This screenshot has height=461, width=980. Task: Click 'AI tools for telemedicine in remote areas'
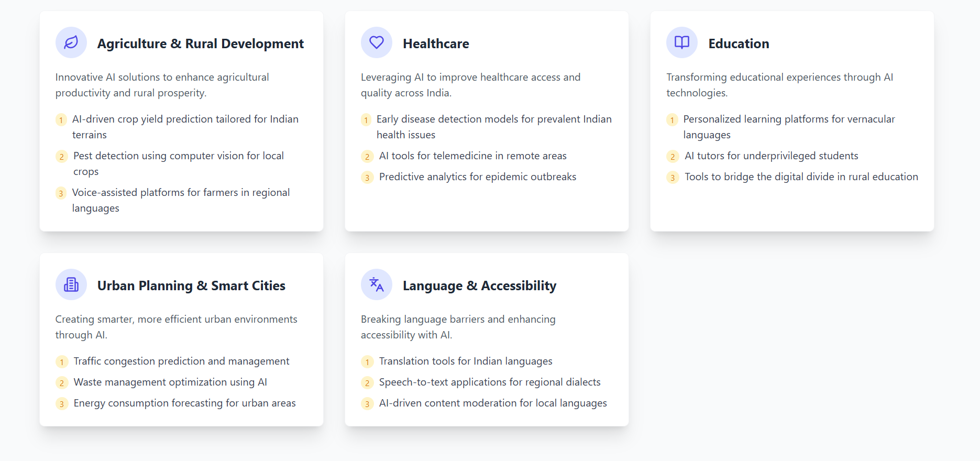tap(473, 156)
